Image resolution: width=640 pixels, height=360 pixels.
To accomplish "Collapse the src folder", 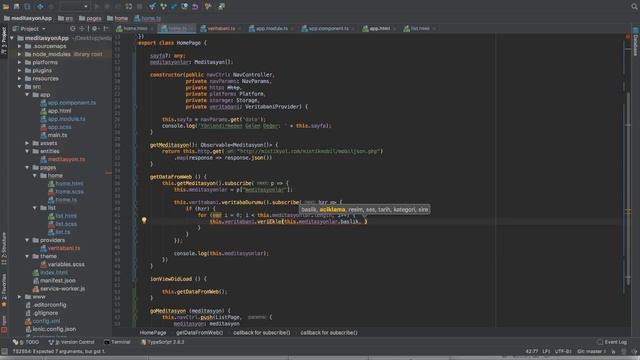I will [x=20, y=87].
